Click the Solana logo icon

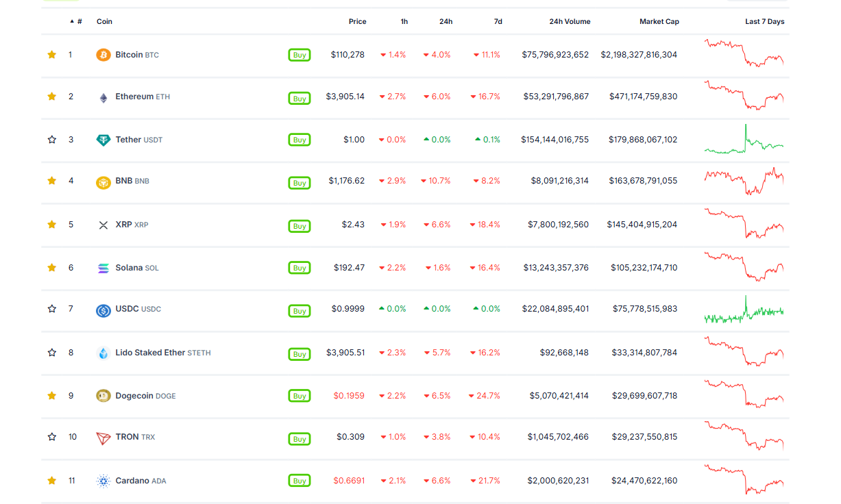tap(103, 268)
